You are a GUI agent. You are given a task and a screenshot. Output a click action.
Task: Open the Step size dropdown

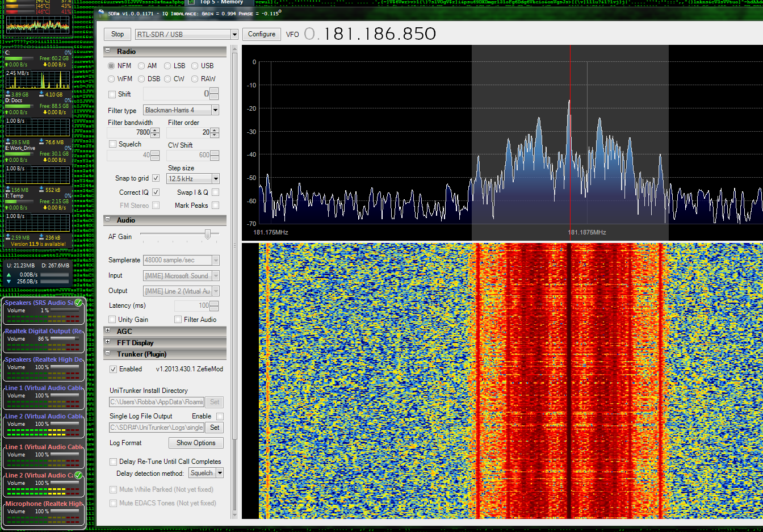[x=215, y=179]
